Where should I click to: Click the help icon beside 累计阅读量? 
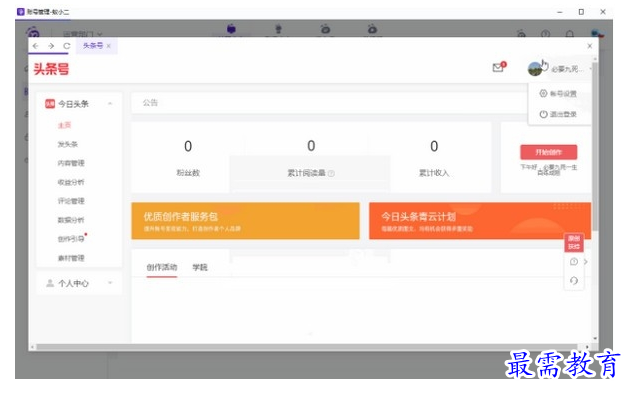tap(331, 173)
